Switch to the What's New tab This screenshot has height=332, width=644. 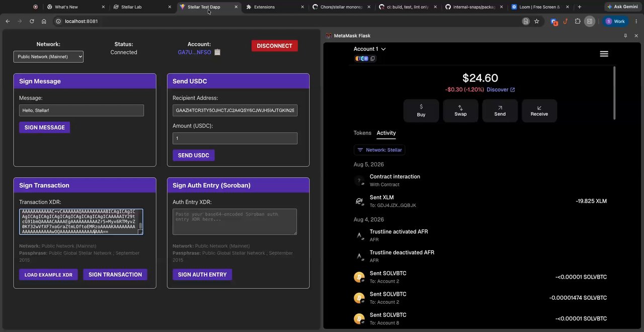pos(75,7)
